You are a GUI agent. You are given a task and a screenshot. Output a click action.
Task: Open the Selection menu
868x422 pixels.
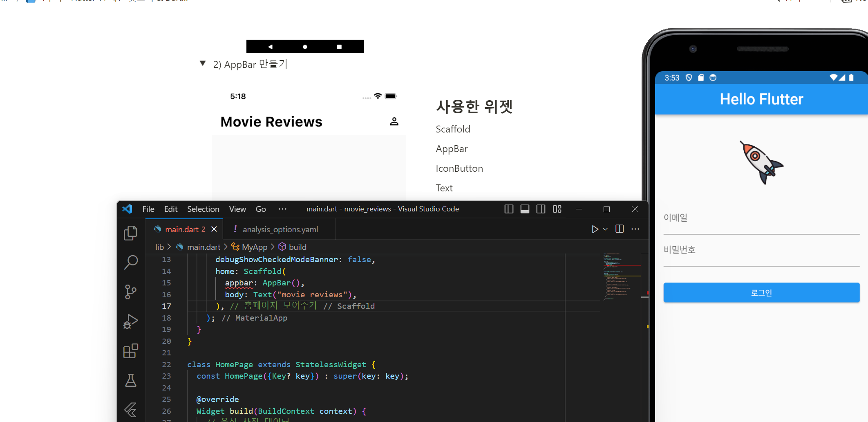pyautogui.click(x=203, y=209)
